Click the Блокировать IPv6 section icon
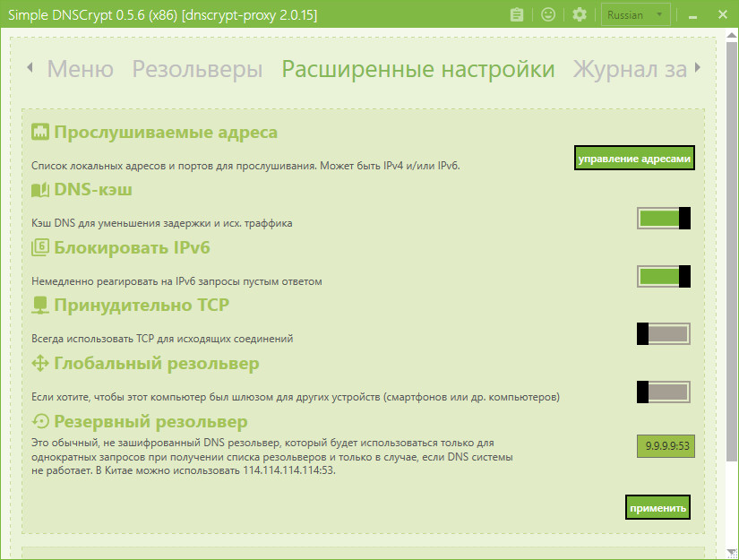This screenshot has height=560, width=739. [40, 247]
